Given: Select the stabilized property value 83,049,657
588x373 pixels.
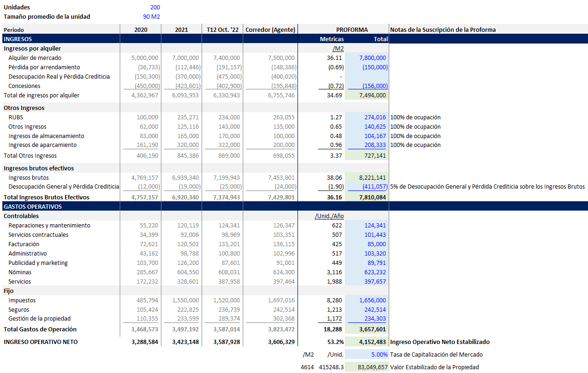Looking at the screenshot, I should pyautogui.click(x=372, y=367).
